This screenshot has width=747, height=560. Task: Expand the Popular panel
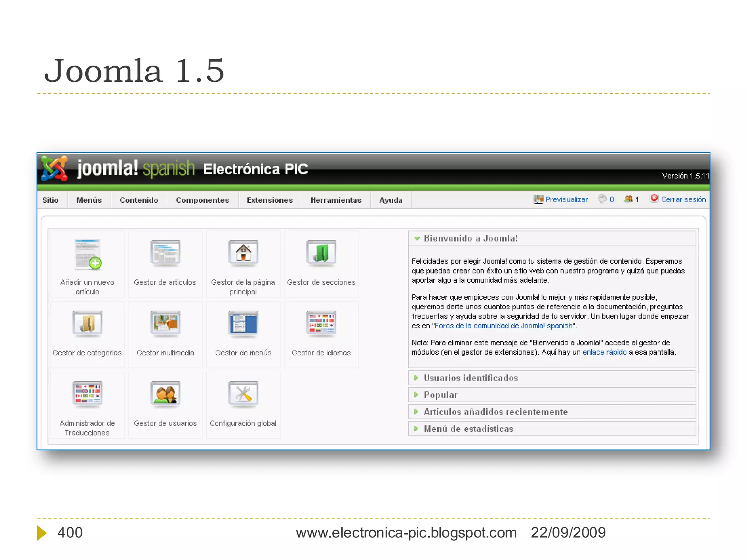pyautogui.click(x=552, y=395)
